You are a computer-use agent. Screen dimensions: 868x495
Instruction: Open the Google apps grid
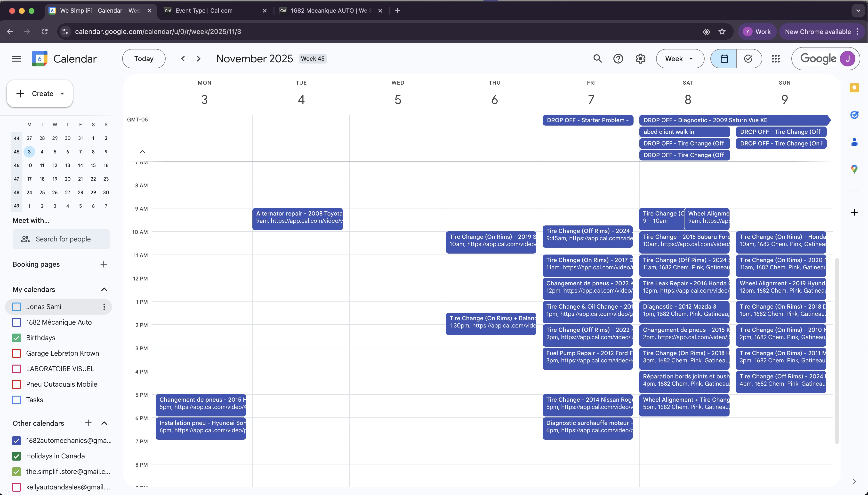coord(776,59)
